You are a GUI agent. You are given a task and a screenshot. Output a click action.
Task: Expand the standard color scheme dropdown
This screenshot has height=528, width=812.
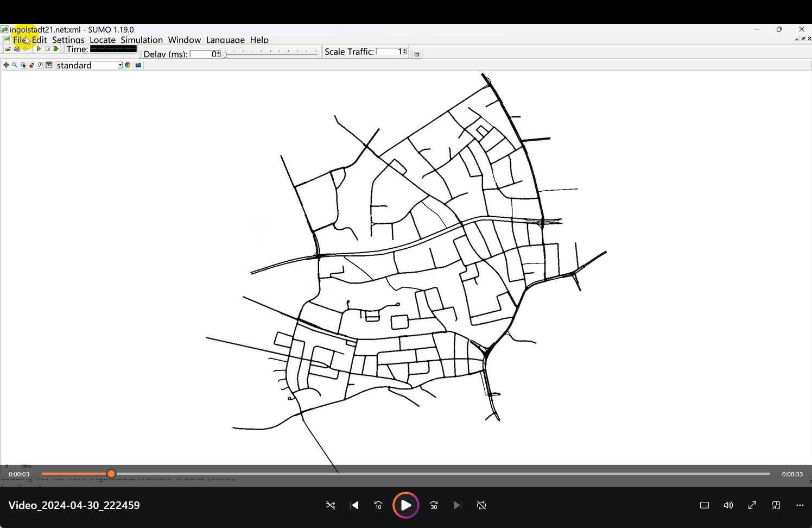(120, 65)
